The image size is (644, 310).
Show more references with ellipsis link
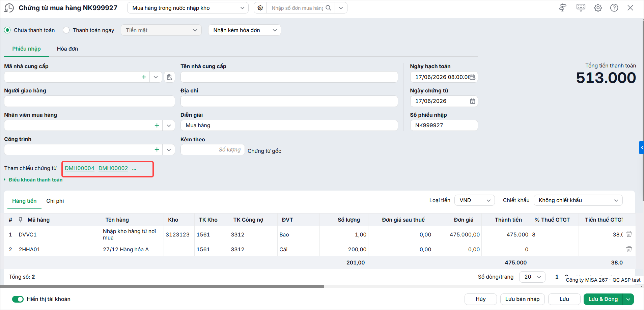pos(134,168)
